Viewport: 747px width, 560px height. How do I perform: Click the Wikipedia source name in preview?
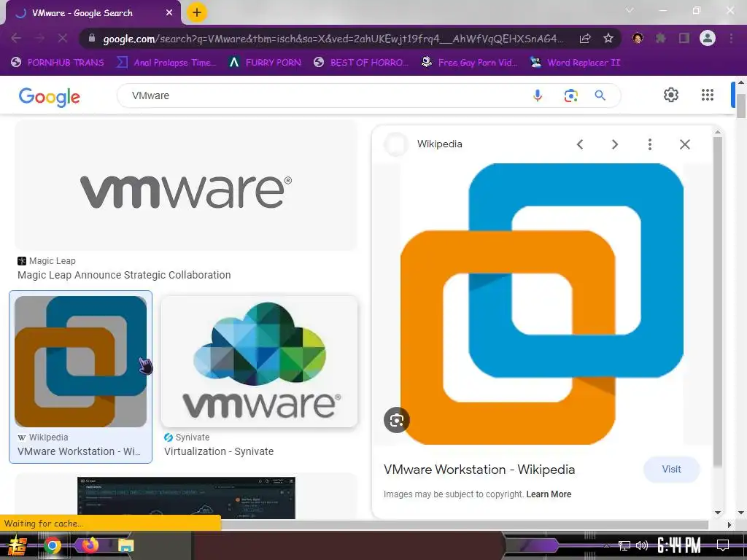pyautogui.click(x=439, y=144)
